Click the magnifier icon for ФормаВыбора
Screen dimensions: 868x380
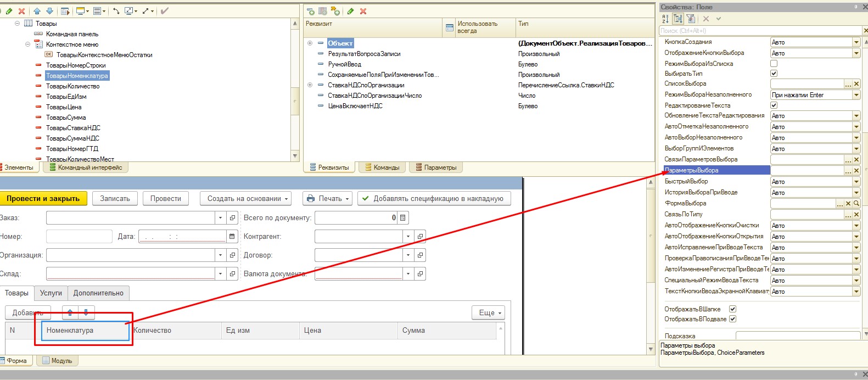click(856, 204)
